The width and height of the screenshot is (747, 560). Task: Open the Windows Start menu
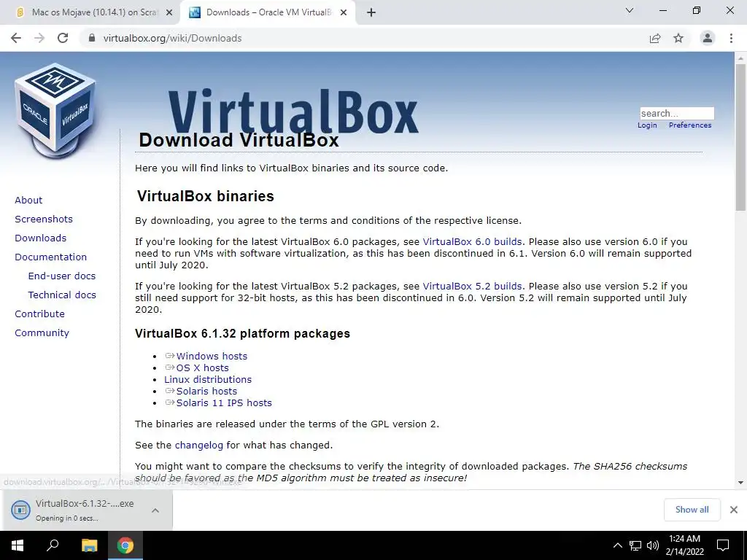(18, 545)
